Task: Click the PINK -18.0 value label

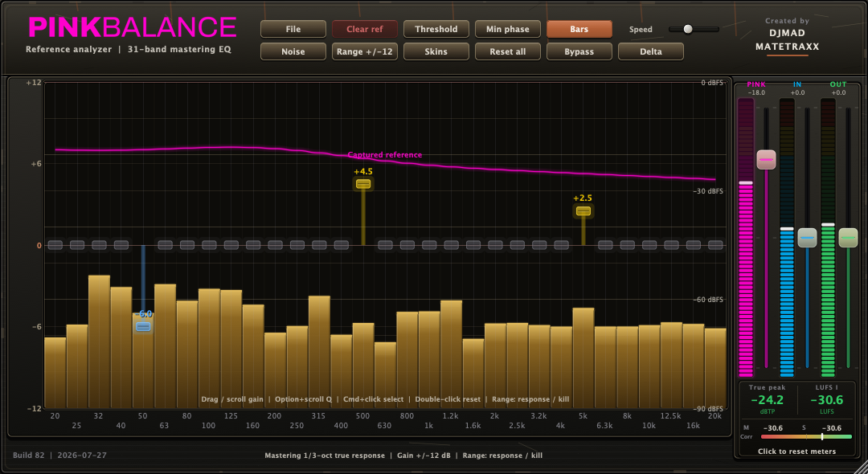Action: [756, 93]
